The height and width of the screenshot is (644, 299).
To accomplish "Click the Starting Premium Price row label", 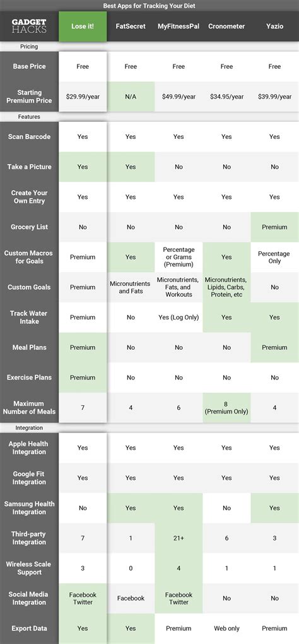I will (29, 97).
